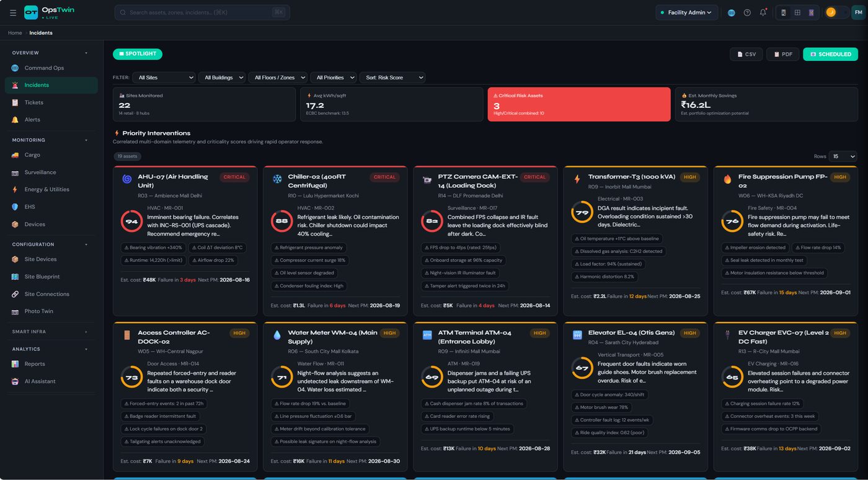Click the Site Connections link icon
868x480 pixels.
pos(15,294)
